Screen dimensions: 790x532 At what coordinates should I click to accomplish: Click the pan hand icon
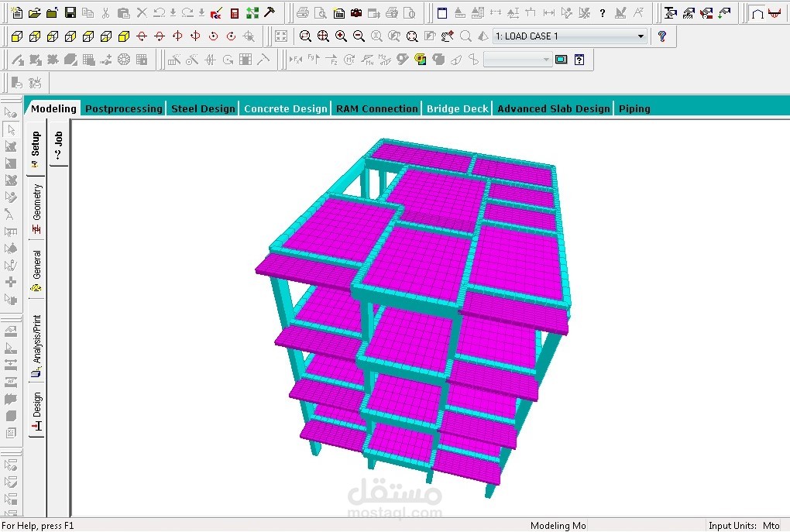click(x=447, y=36)
